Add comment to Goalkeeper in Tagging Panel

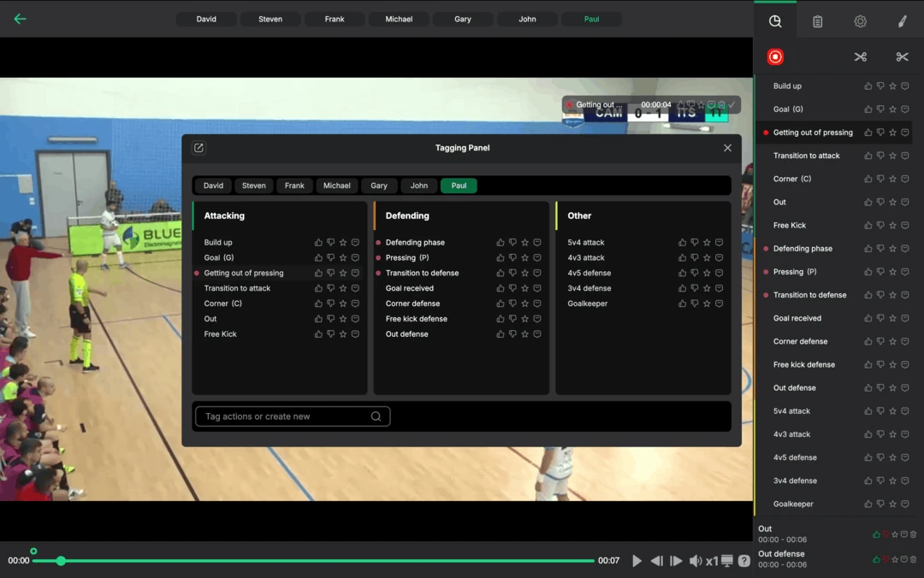coord(719,304)
